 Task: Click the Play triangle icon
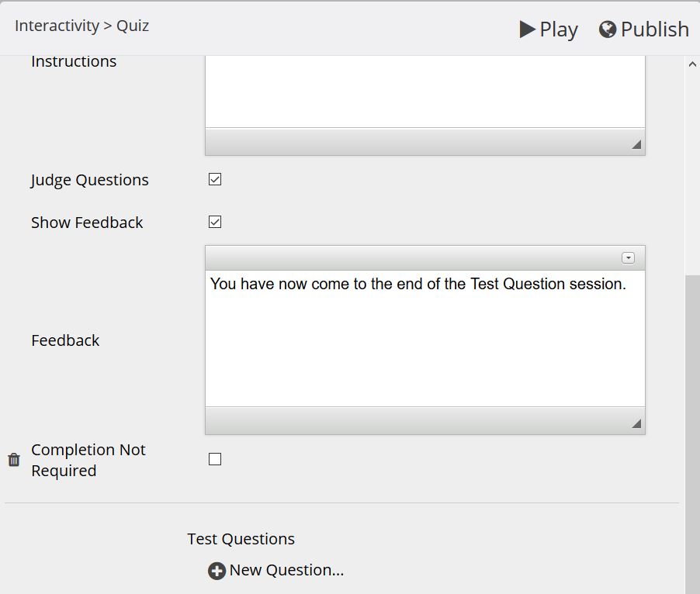point(527,29)
